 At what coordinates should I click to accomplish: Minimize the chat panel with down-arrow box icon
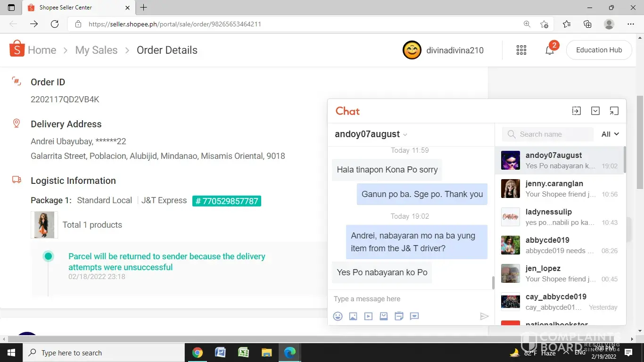[x=595, y=111]
